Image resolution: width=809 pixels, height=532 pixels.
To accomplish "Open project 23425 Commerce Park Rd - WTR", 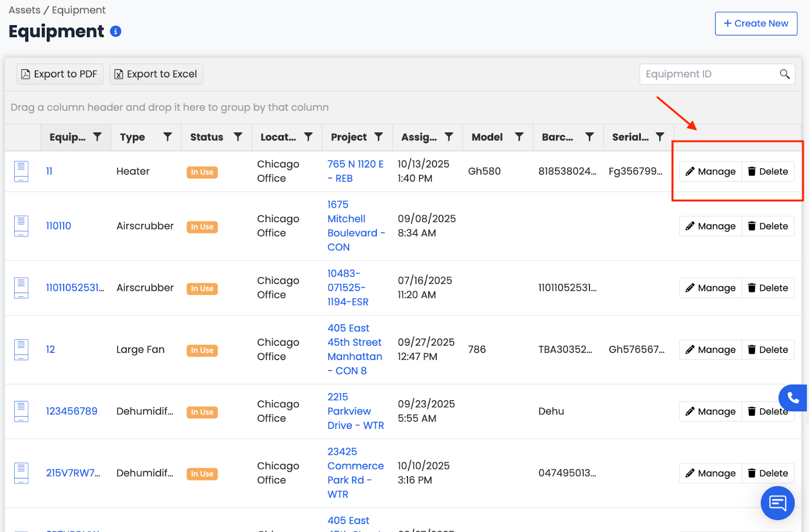I will click(355, 473).
